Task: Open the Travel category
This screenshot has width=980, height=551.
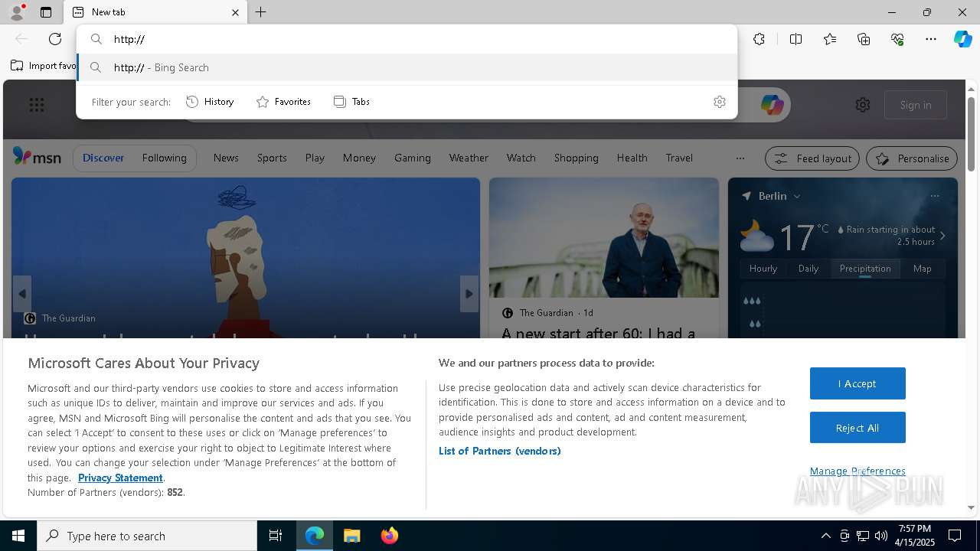Action: 679,158
